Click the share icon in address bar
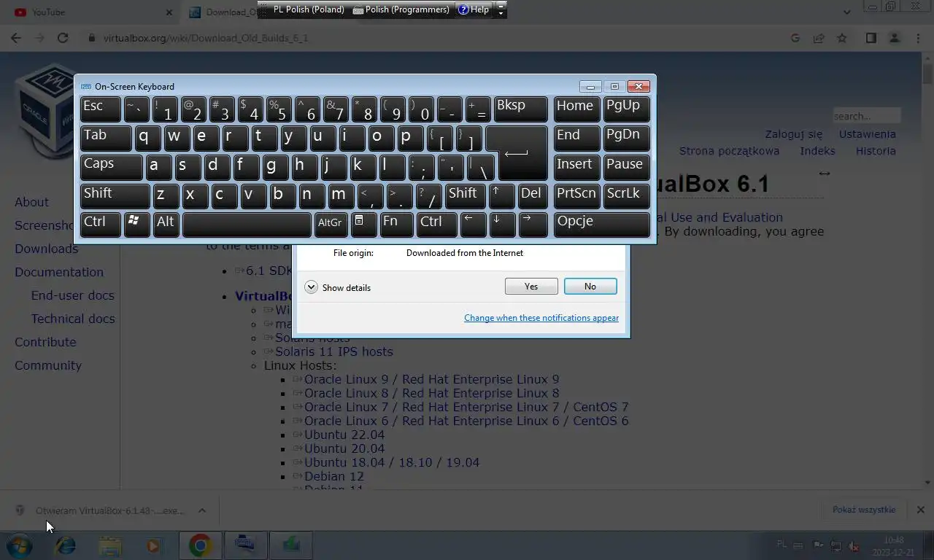This screenshot has width=934, height=560. tap(819, 38)
